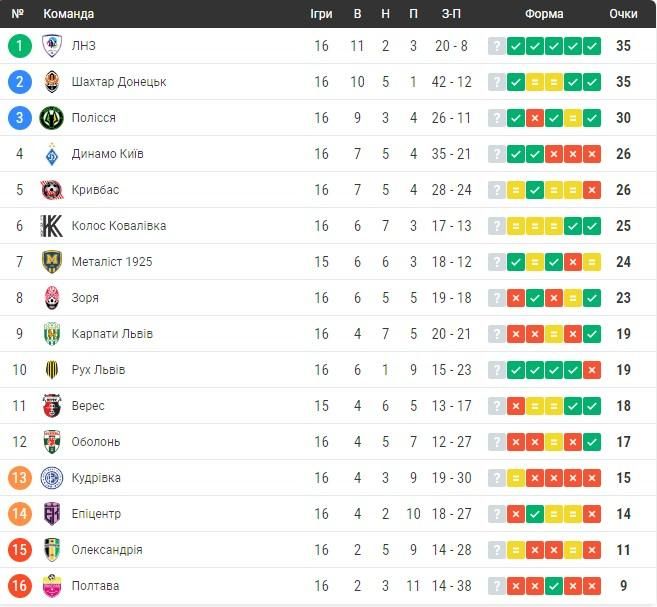
Task: Sort table by Очки column header
Action: [623, 14]
